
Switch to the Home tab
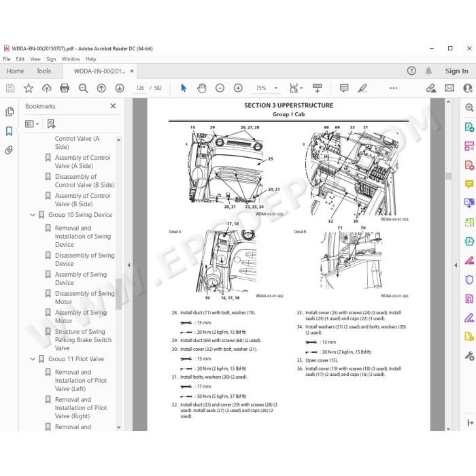(16, 71)
